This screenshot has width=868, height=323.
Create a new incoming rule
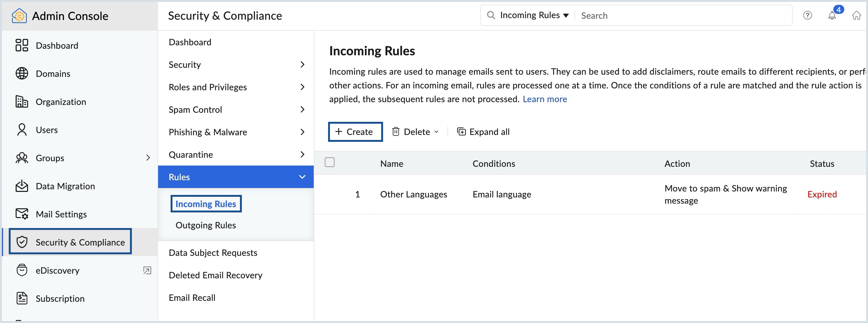coord(355,132)
